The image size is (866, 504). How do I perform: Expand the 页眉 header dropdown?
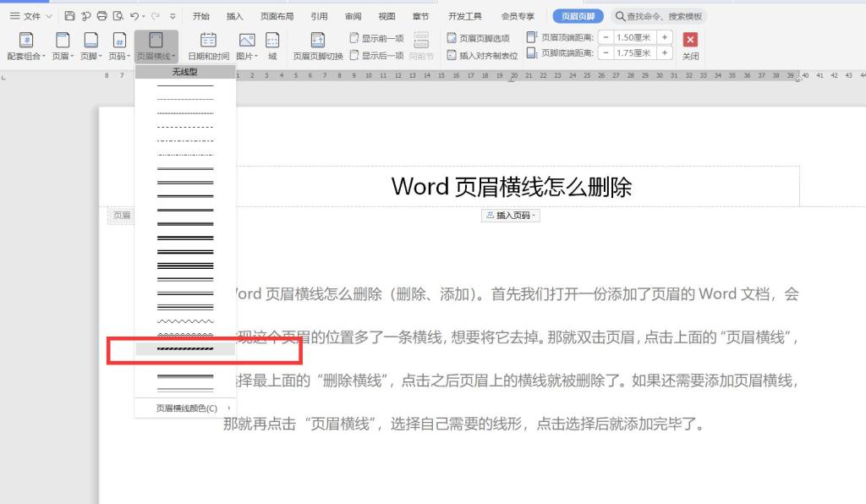[x=64, y=56]
